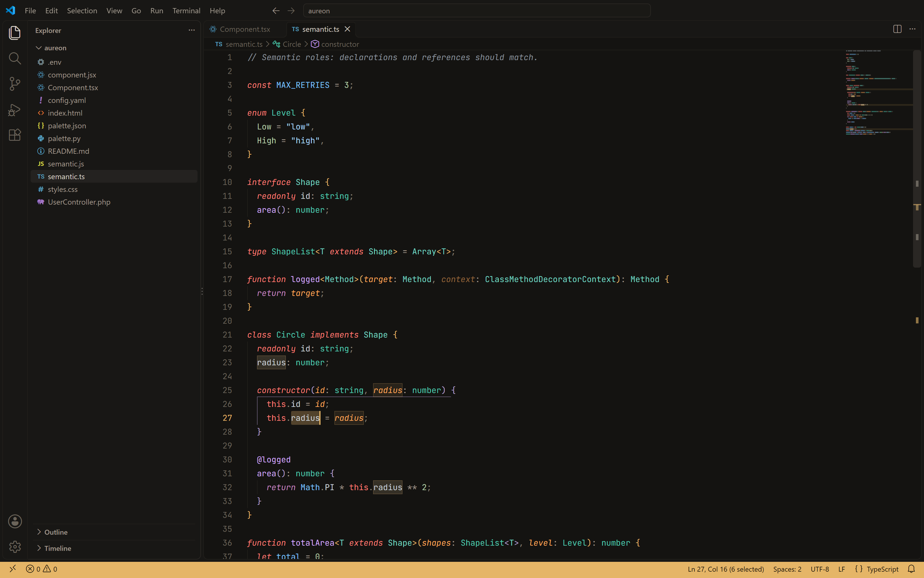Open the semantic.ts breadcrumb
924x578 pixels.
[239, 44]
